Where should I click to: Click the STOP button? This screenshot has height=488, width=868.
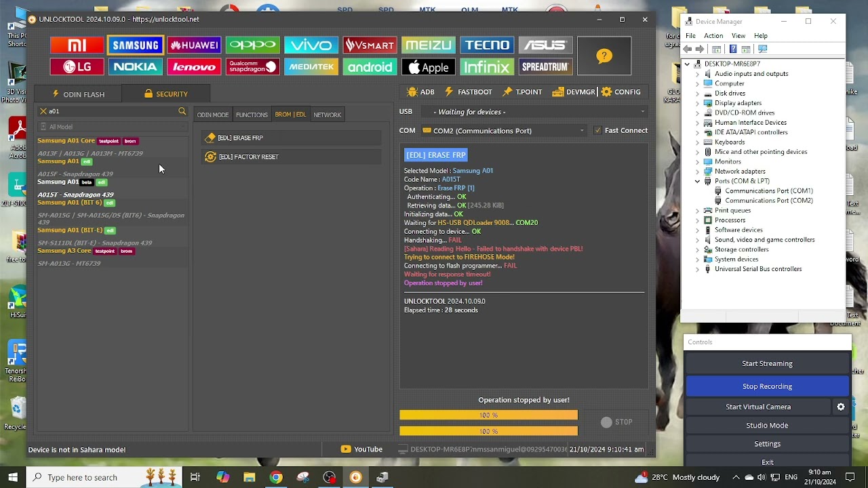617,422
